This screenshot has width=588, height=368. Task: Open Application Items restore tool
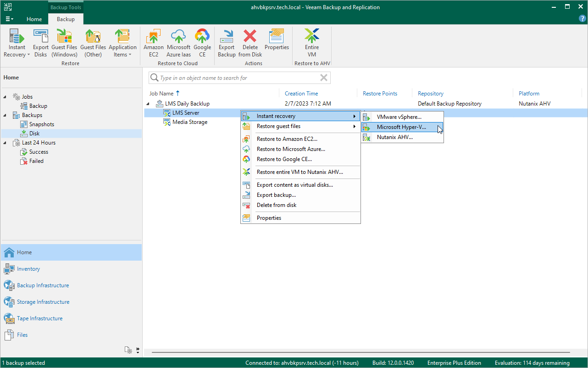(x=122, y=43)
